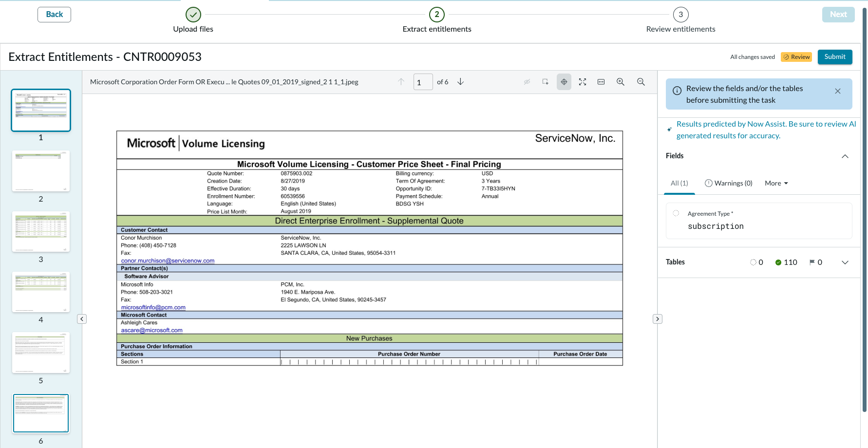Click the page scrollbar on right edge
Viewport: 868px width, 448px height.
(x=865, y=209)
